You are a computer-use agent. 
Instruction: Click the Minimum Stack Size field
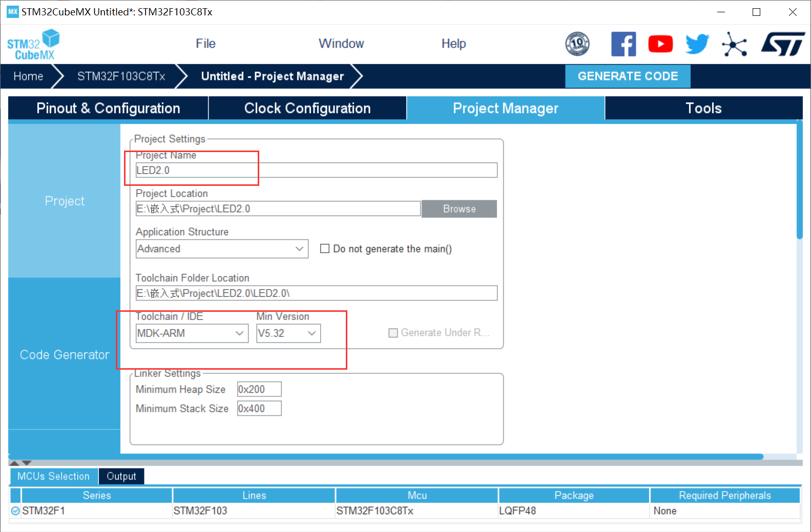point(259,409)
